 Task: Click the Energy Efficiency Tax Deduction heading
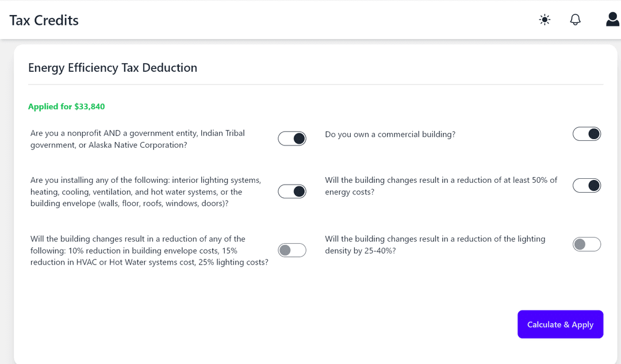113,68
